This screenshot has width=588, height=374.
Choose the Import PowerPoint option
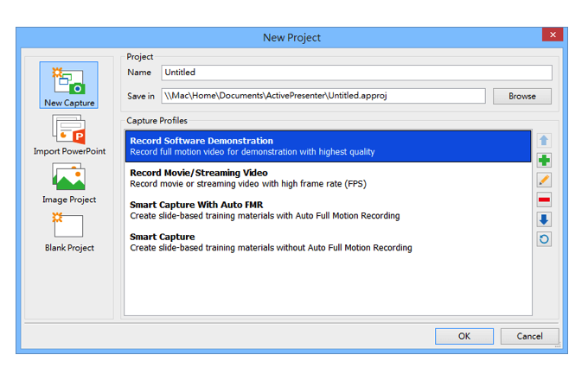pyautogui.click(x=69, y=135)
